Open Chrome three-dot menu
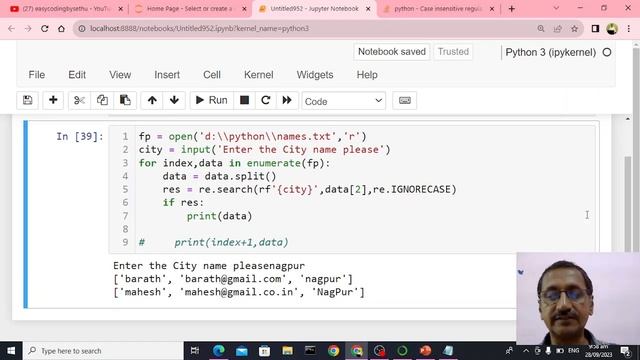This screenshot has height=360, width=640. coord(629,29)
